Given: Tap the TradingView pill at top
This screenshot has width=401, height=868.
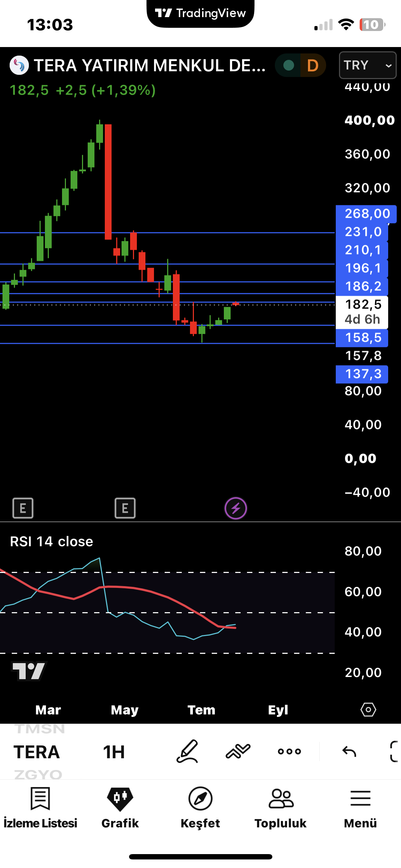Looking at the screenshot, I should (x=200, y=14).
